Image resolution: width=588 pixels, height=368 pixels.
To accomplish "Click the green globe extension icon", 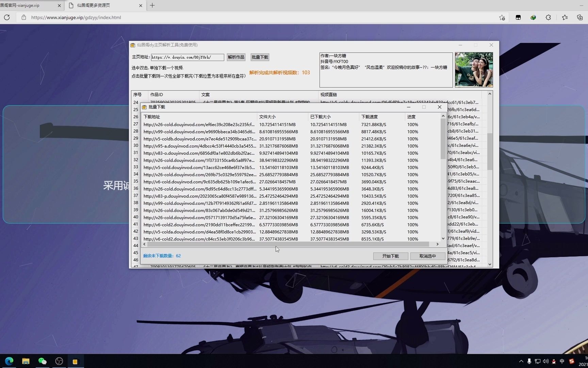I will pyautogui.click(x=533, y=17).
